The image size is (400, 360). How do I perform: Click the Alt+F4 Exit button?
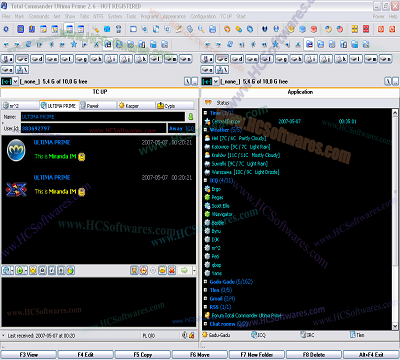pos(371,355)
